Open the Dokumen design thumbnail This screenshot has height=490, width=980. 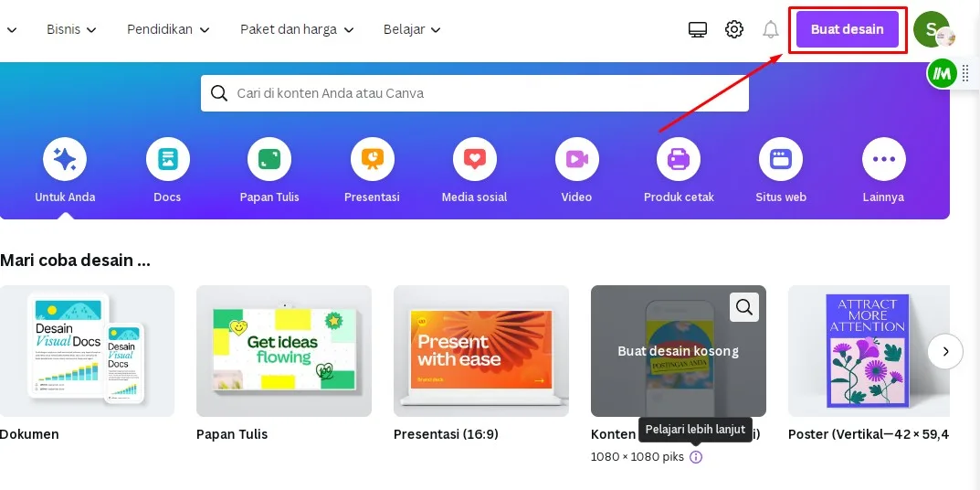(87, 351)
